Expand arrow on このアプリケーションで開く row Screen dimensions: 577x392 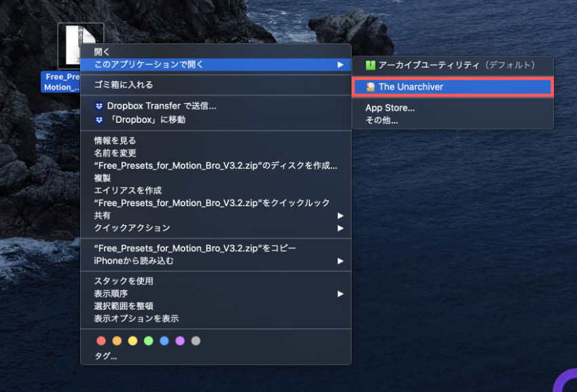click(340, 64)
